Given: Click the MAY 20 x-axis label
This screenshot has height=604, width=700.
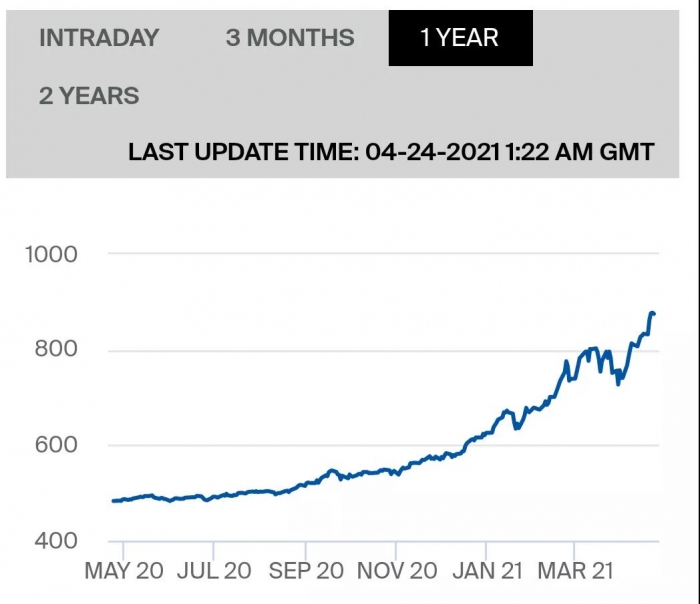Looking at the screenshot, I should click(x=124, y=571).
